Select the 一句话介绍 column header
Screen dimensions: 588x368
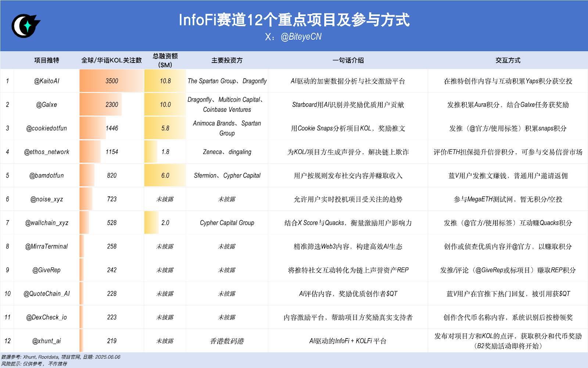pyautogui.click(x=348, y=60)
